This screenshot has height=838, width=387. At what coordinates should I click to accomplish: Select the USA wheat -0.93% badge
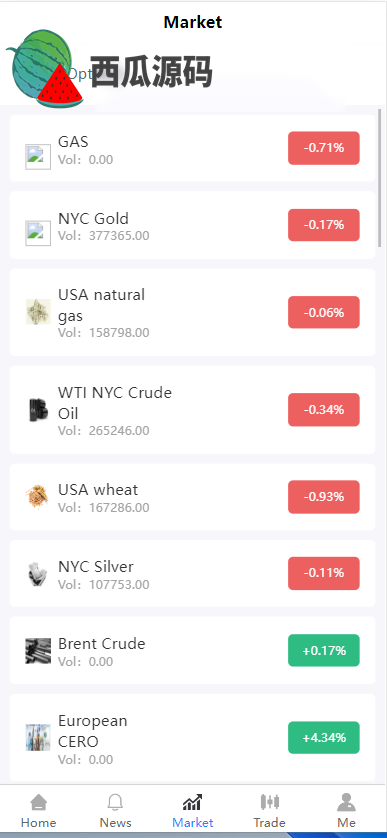324,496
